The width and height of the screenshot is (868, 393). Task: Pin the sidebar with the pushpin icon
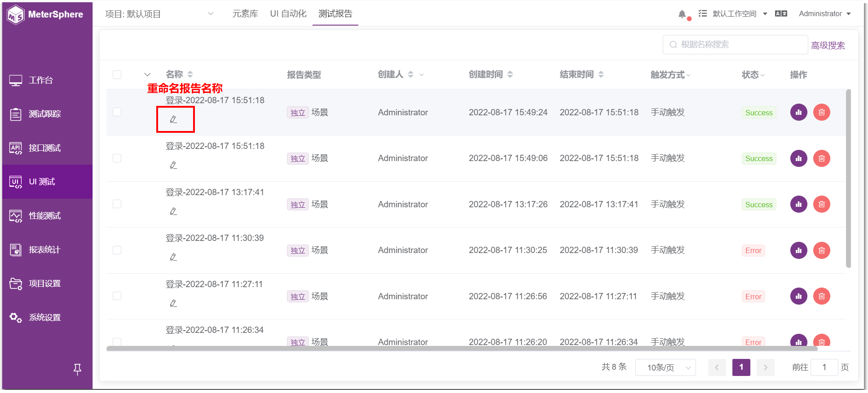(77, 369)
